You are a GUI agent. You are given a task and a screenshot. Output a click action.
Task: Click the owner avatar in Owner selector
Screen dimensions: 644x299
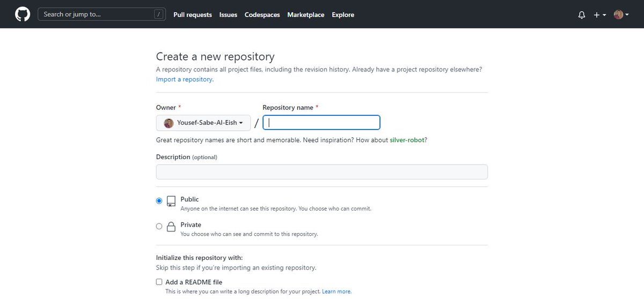click(x=169, y=123)
